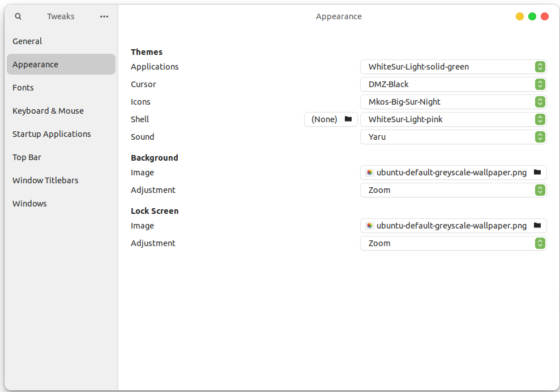Open the three-dots menu next to Tweaks

click(x=104, y=16)
